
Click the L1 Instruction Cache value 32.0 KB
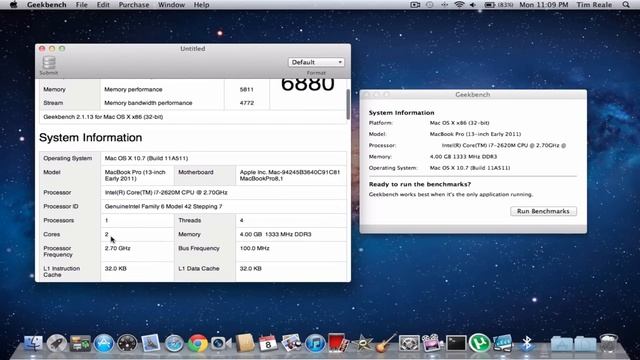click(x=116, y=269)
